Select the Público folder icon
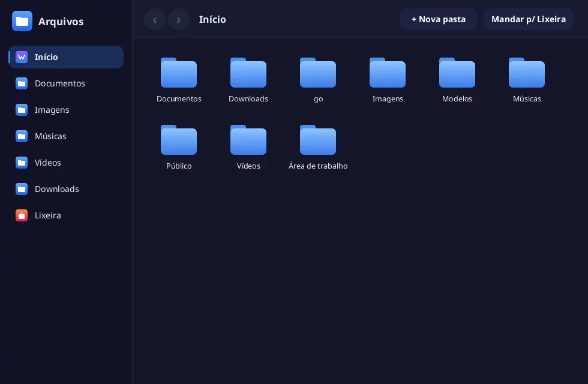Image resolution: width=588 pixels, height=384 pixels. (x=179, y=139)
